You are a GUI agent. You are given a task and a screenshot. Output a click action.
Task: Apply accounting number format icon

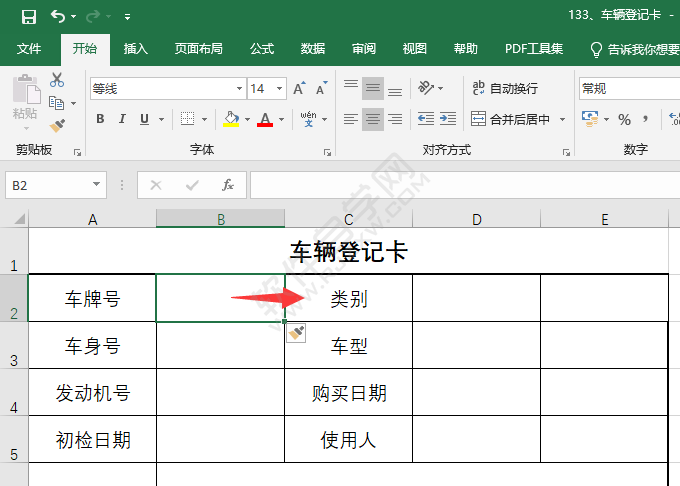click(x=590, y=118)
